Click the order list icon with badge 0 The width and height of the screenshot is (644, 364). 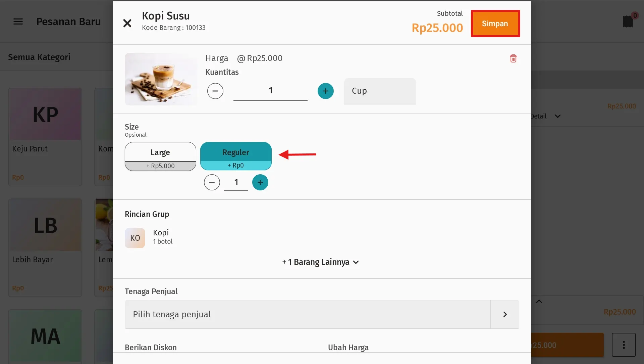[x=628, y=21]
